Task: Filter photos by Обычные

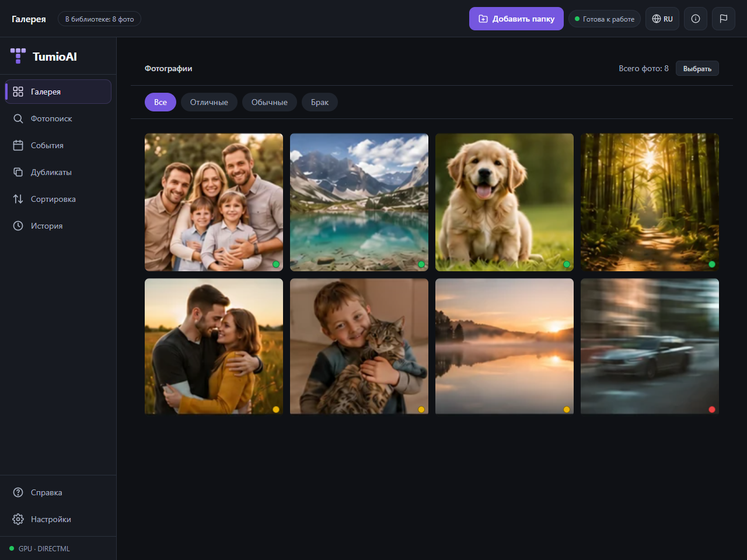Action: [270, 102]
